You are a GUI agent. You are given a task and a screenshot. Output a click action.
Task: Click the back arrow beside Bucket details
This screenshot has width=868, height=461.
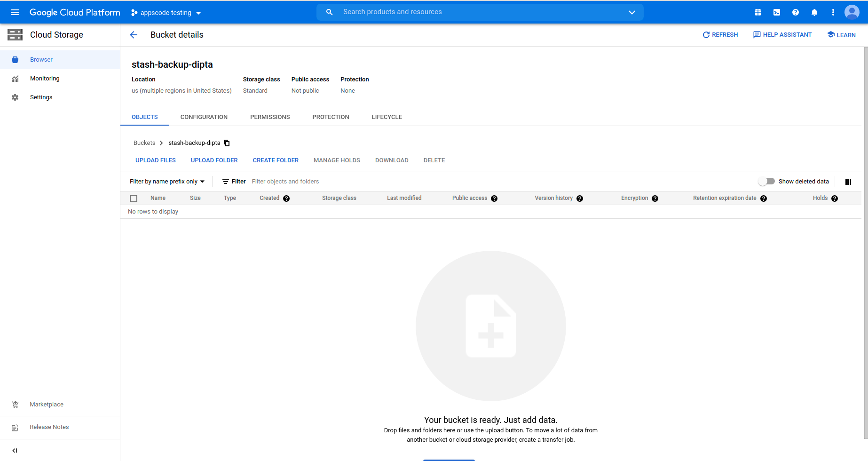coord(134,35)
